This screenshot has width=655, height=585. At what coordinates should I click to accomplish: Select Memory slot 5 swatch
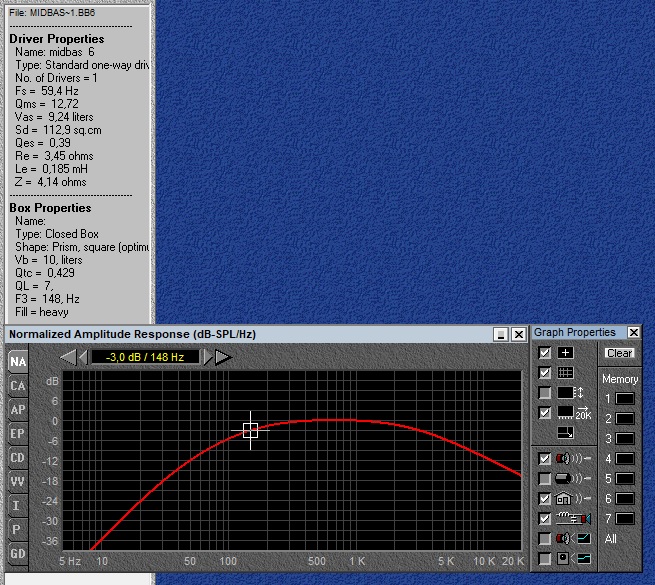point(625,478)
